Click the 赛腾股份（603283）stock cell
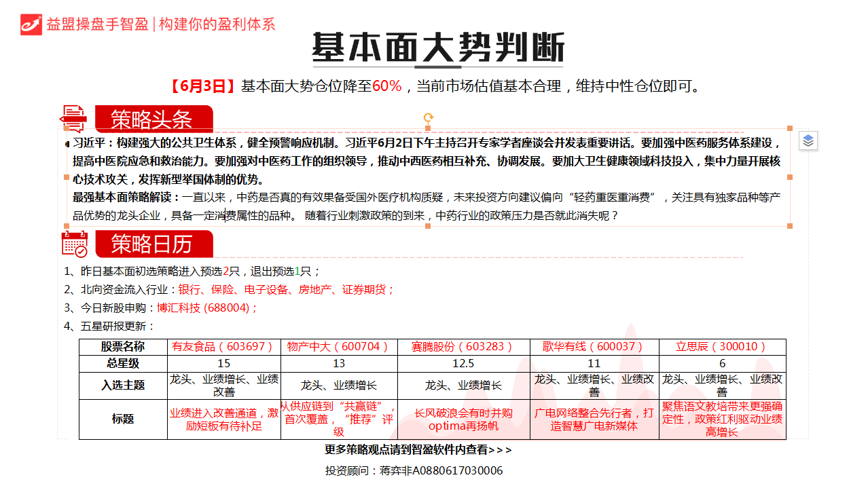 point(463,346)
